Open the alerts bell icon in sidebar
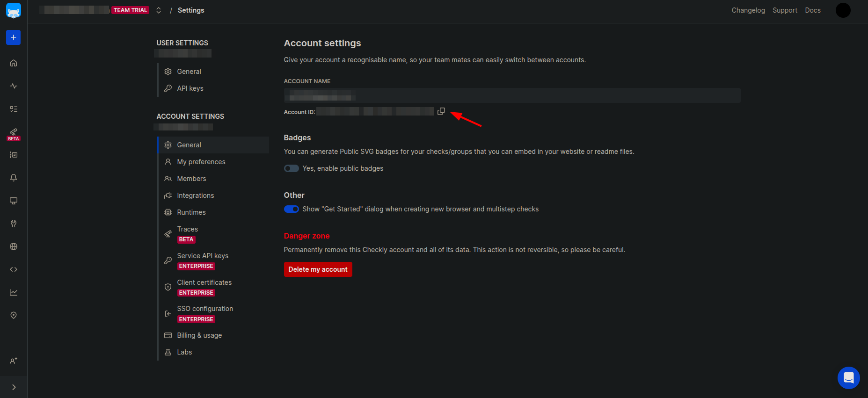 pos(14,178)
